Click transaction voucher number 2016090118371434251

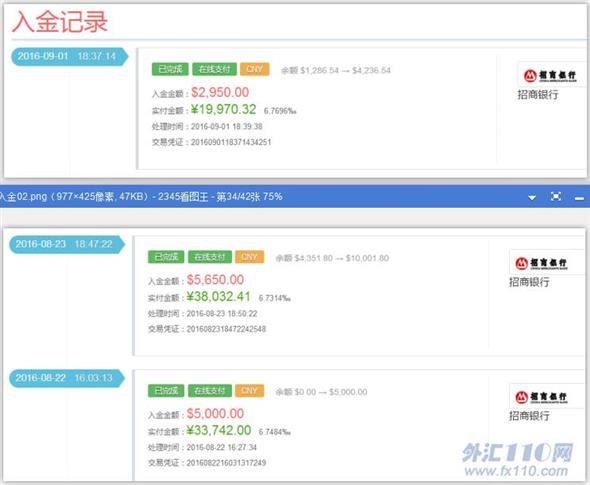(x=231, y=142)
